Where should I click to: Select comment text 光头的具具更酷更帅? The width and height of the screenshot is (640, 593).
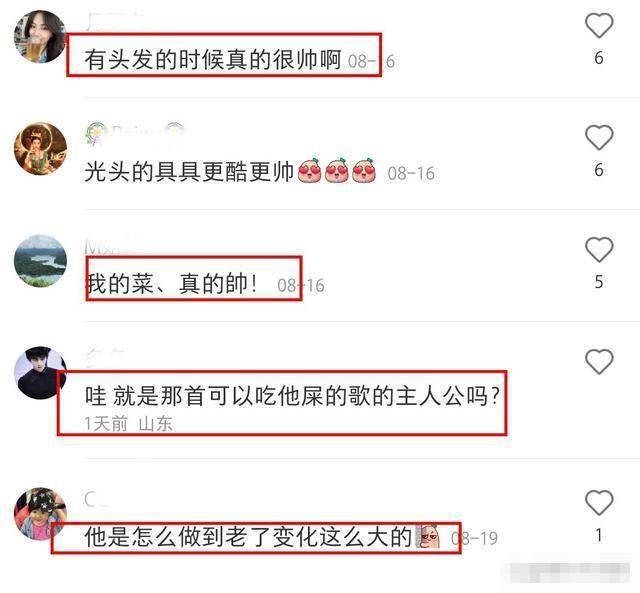click(189, 171)
